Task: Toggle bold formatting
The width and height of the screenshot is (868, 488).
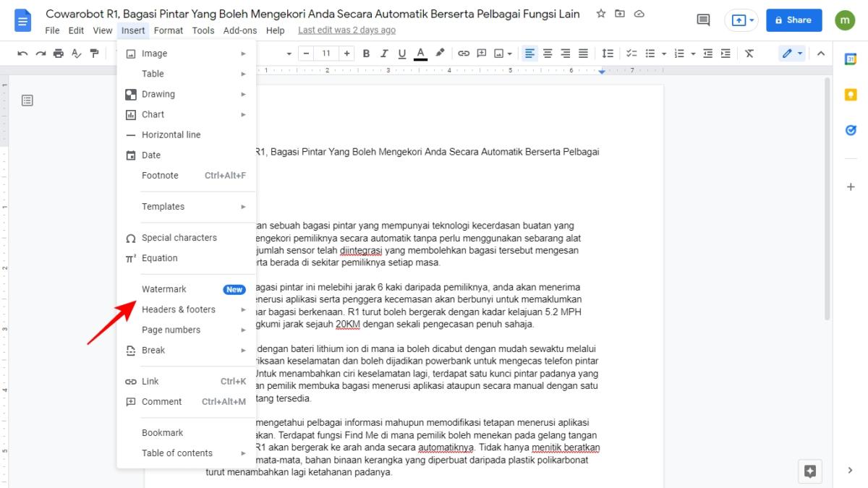Action: [367, 53]
